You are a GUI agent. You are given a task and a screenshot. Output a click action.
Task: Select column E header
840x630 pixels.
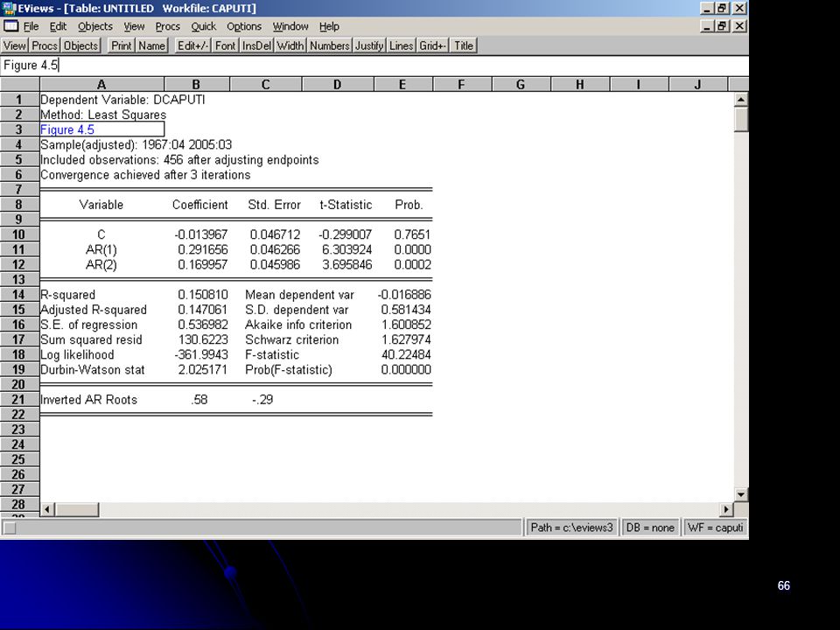pyautogui.click(x=402, y=85)
